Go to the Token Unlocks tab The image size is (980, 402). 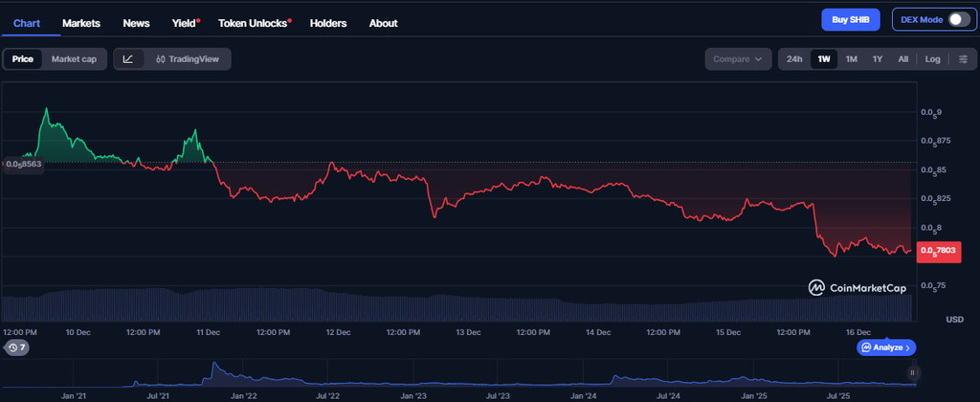pos(254,23)
